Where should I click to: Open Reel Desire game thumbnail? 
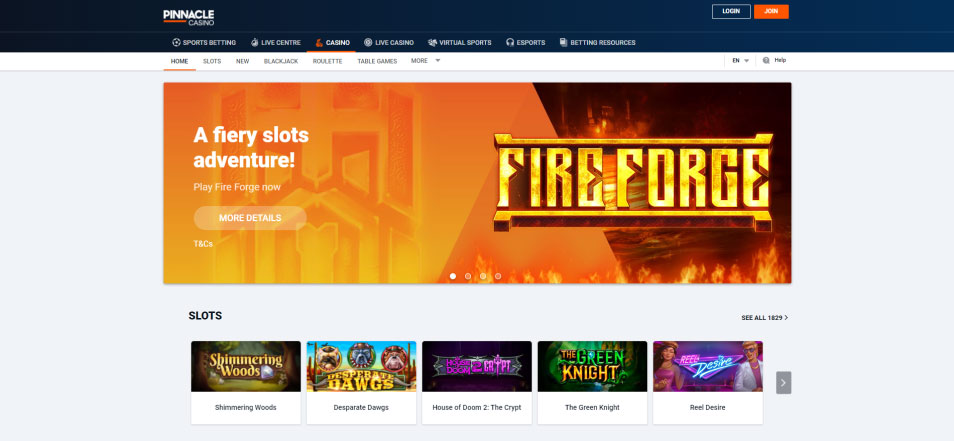708,366
